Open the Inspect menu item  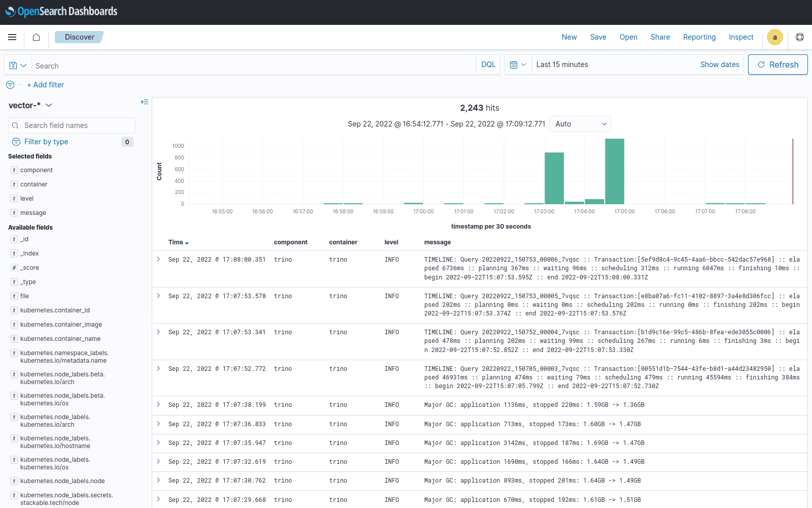pyautogui.click(x=741, y=37)
